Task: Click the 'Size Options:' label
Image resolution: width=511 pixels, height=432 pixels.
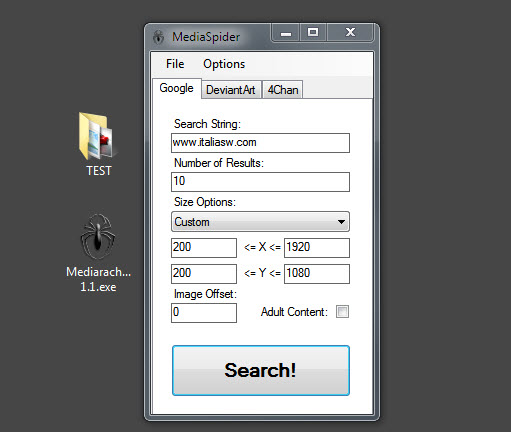Action: [x=205, y=202]
